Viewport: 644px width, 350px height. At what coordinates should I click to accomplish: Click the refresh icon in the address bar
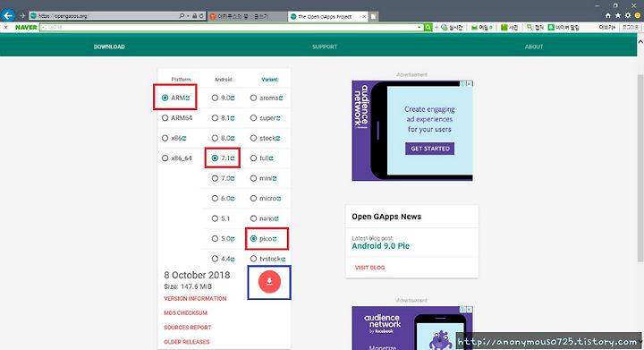pyautogui.click(x=201, y=16)
